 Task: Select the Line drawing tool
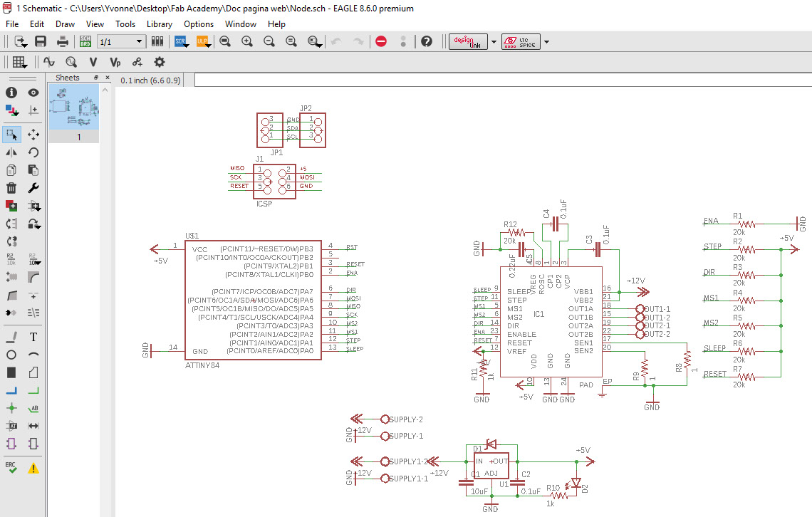[x=11, y=338]
